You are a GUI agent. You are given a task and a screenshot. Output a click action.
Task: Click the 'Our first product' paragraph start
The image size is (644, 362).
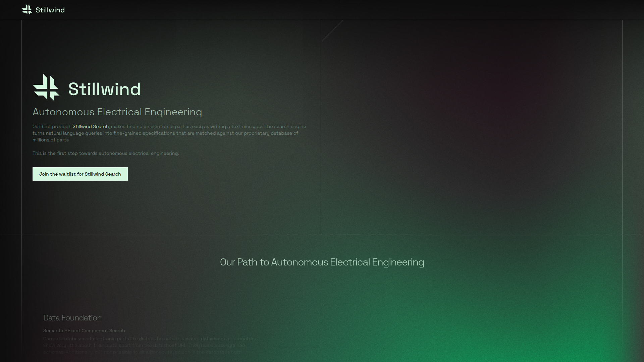tap(51, 126)
